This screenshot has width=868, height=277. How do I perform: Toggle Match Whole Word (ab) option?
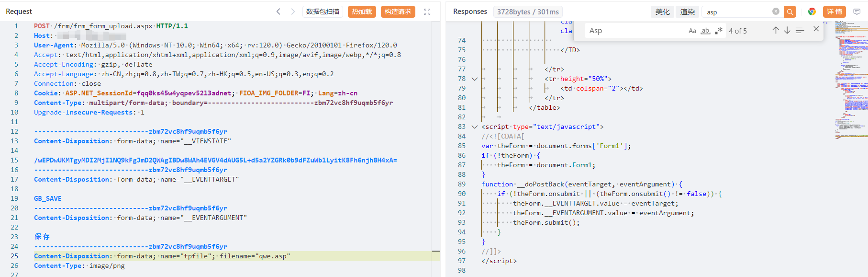pos(705,31)
